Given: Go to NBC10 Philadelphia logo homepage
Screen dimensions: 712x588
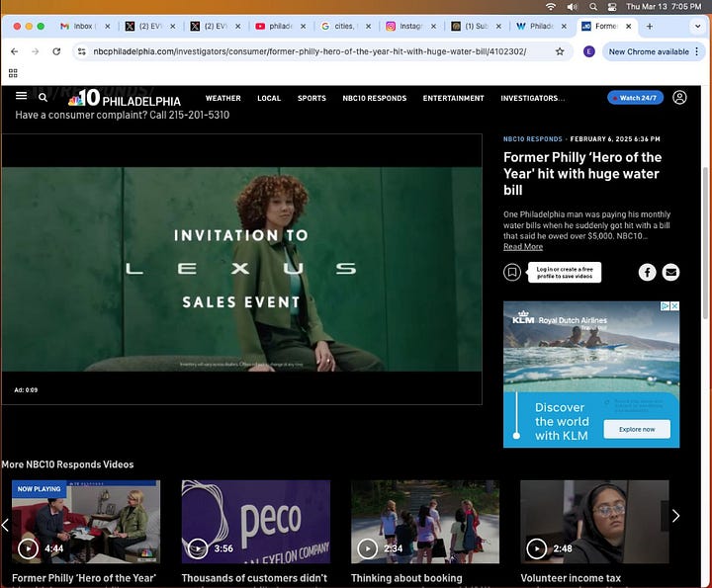Looking at the screenshot, I should (125, 98).
